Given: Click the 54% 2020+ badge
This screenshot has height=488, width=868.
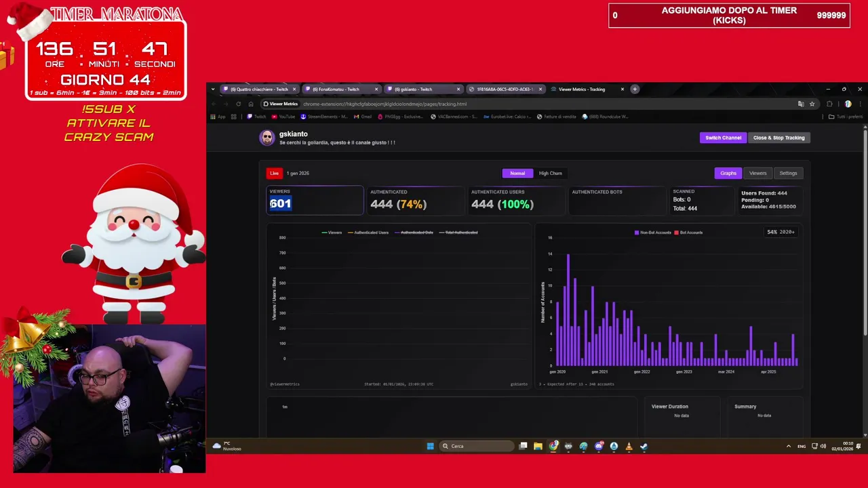Looking at the screenshot, I should 781,232.
